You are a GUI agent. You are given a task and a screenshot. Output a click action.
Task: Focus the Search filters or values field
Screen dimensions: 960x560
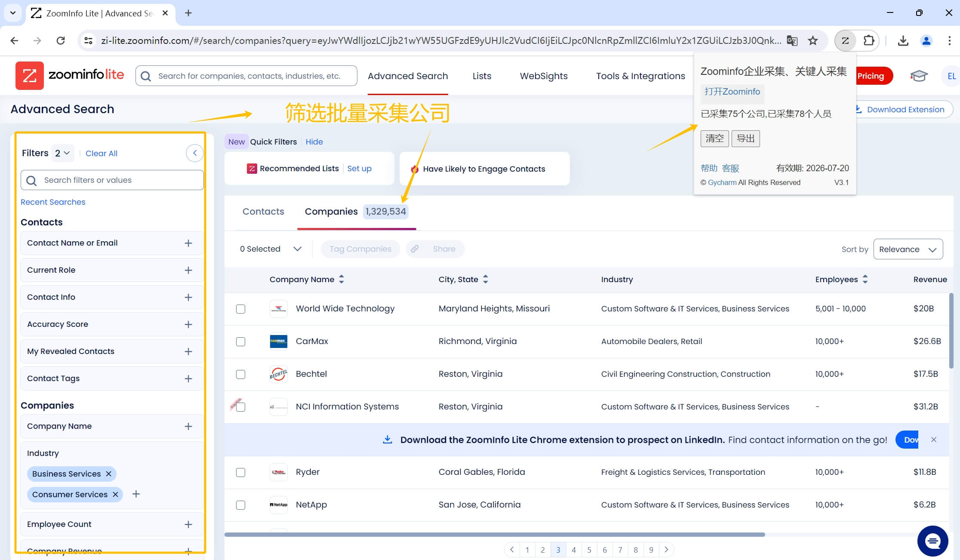coord(112,180)
